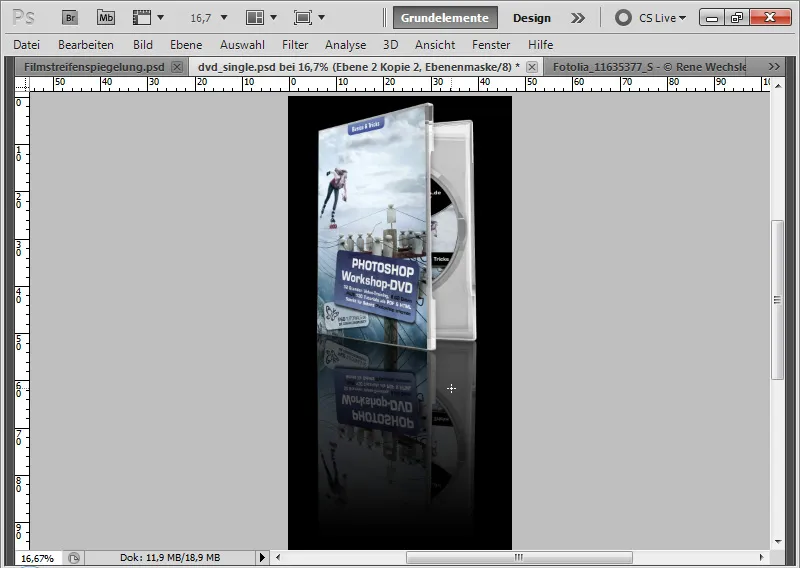Open the CS Live menu

click(662, 18)
